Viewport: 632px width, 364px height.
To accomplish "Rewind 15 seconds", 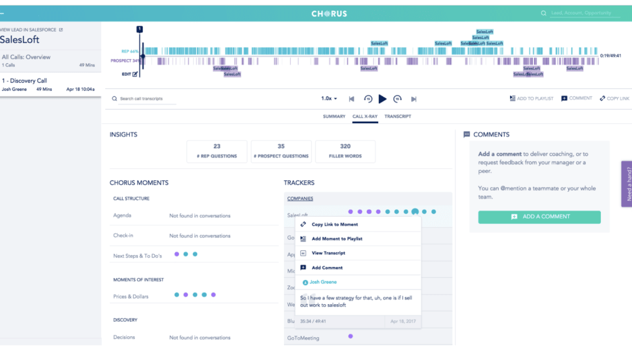I will point(368,99).
